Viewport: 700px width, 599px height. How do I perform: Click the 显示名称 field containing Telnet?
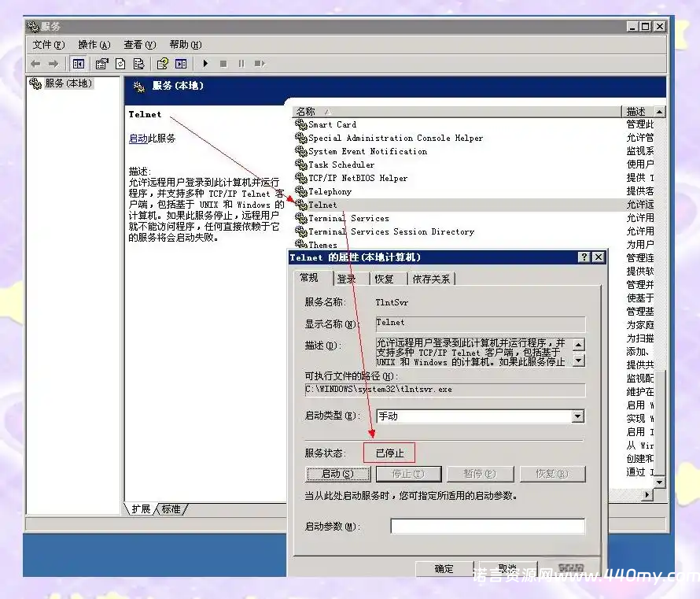[x=481, y=324]
